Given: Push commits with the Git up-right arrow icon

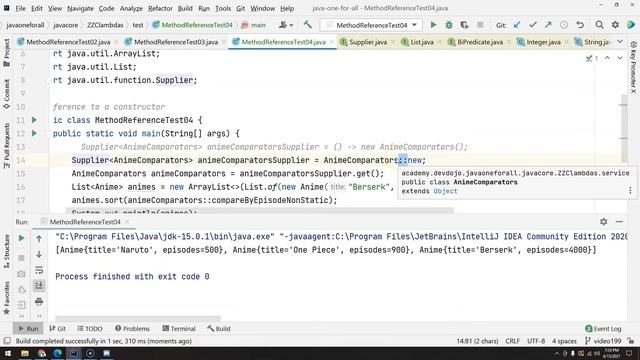Looking at the screenshot, I should click(548, 25).
